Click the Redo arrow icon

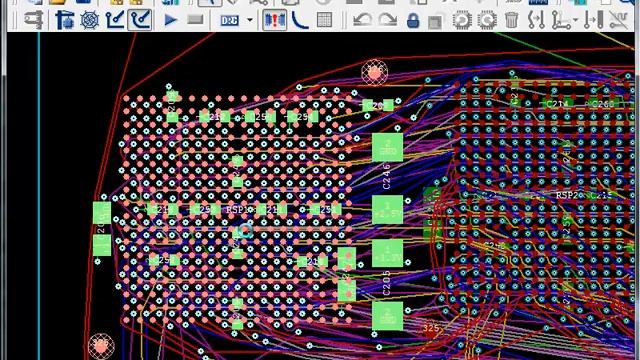387,20
